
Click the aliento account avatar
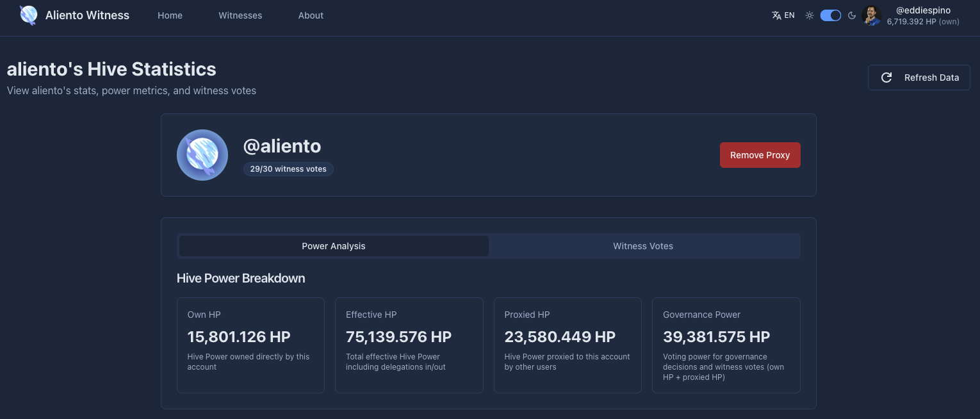(x=202, y=155)
